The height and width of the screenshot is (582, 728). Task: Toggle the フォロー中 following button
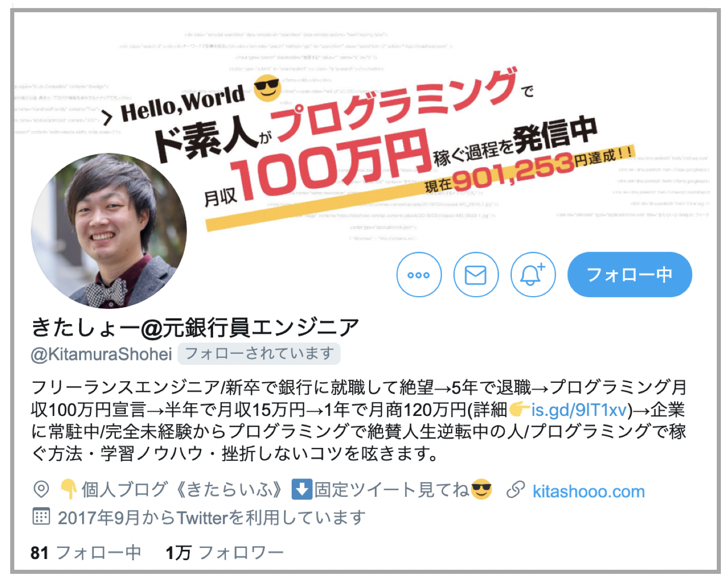630,275
